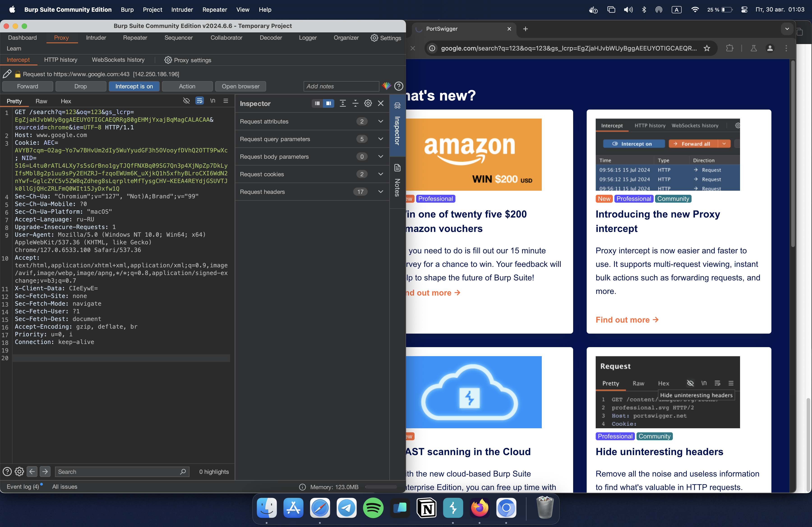The height and width of the screenshot is (527, 812).
Task: Click the hide uninteresting headers eye icon
Action: tap(186, 101)
